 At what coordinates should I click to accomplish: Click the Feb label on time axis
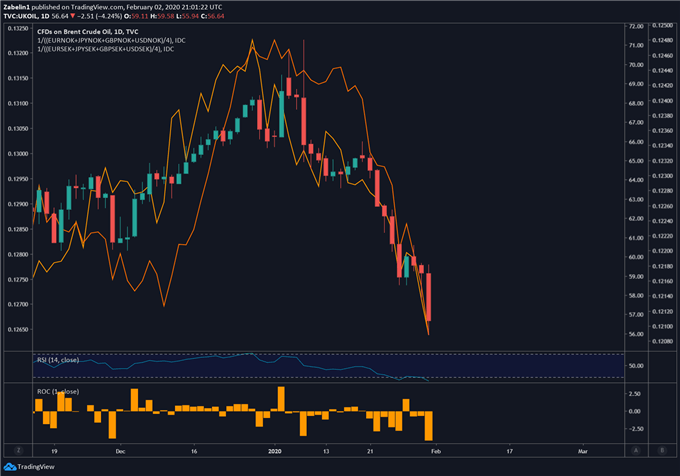tap(436, 451)
